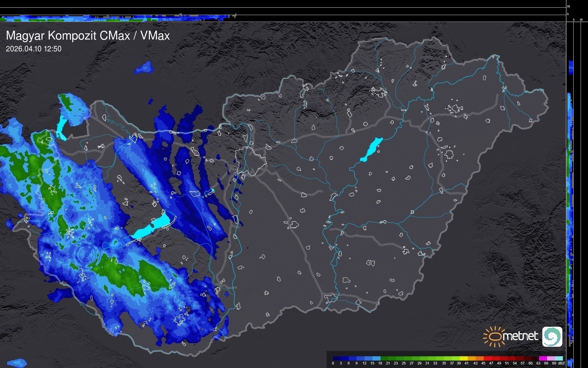Screen dimensions: 588x368
Task: Click the top horizontal VMax cross-section strip
Action: click(118, 18)
